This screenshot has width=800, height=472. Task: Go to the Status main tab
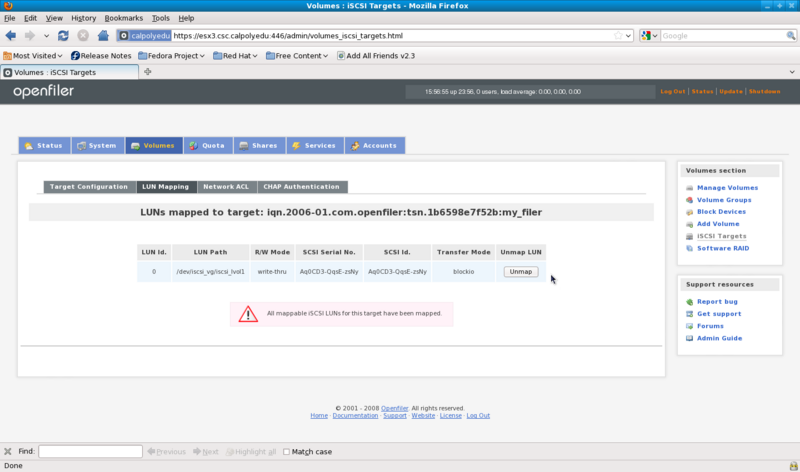click(x=44, y=145)
